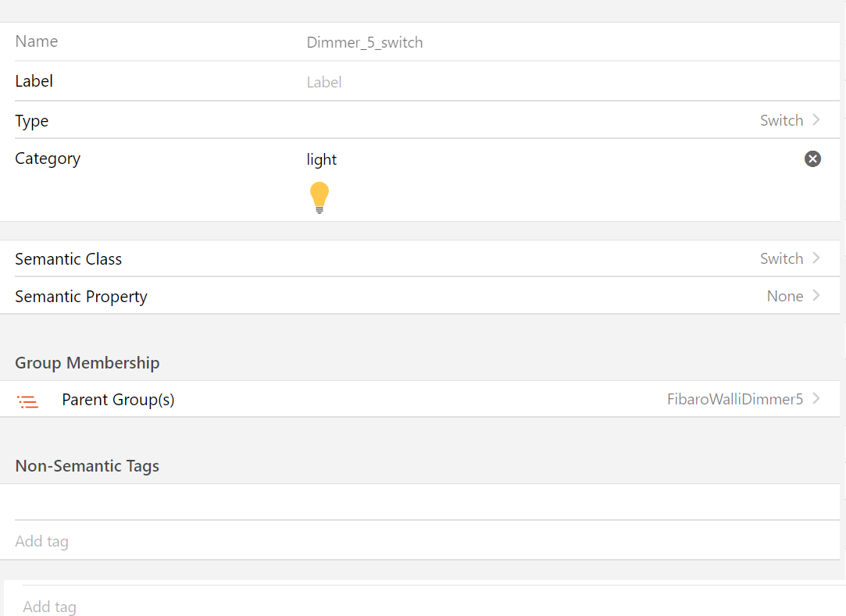
Task: Click the yellow lightbulb category icon
Action: [x=319, y=198]
